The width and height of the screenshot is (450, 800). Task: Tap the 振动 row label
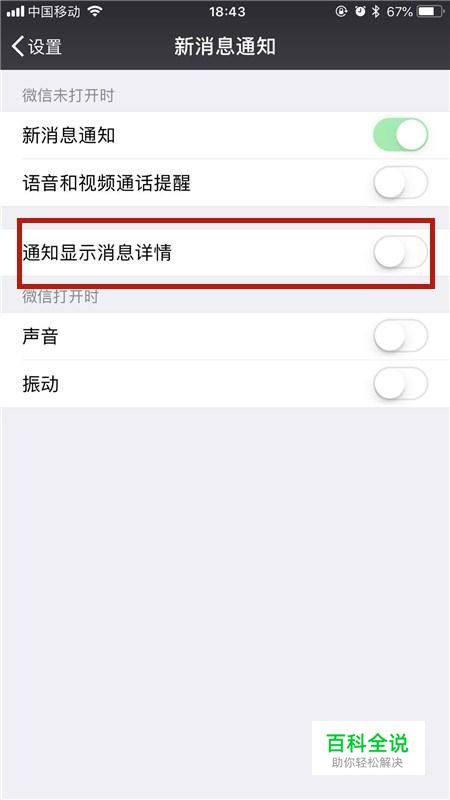click(40, 383)
